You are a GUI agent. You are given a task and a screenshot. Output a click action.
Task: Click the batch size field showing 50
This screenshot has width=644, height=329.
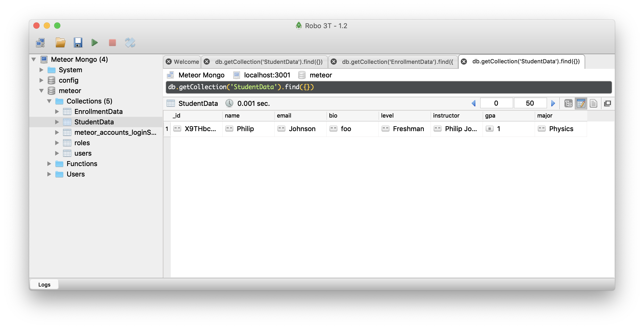click(x=530, y=103)
